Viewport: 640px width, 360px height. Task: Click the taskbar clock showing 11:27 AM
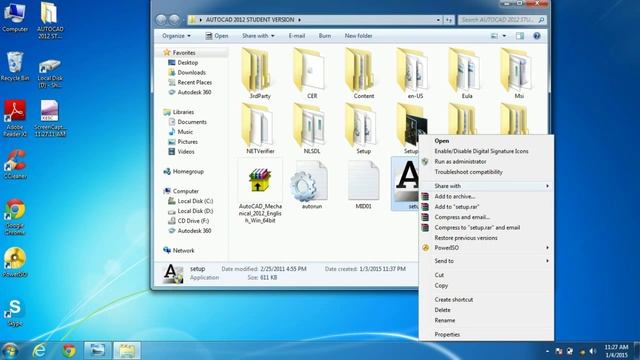[x=616, y=351]
